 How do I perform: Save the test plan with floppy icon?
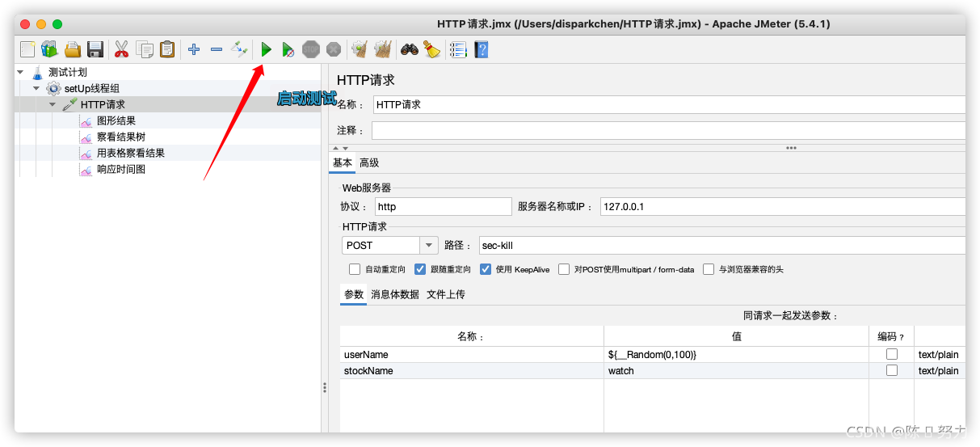tap(95, 49)
